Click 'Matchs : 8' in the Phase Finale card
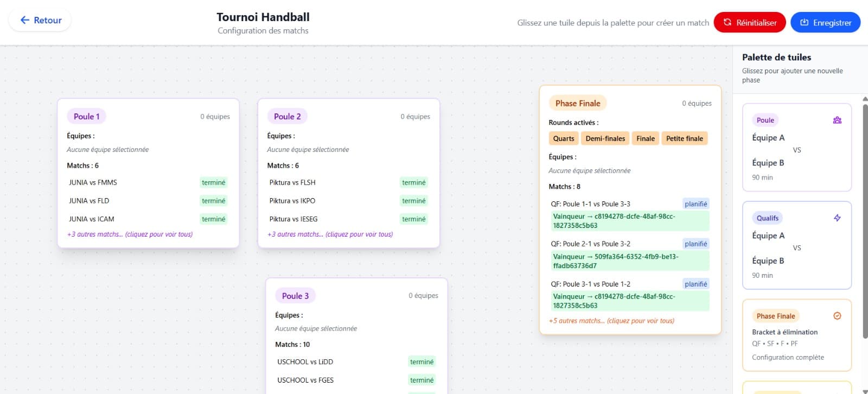This screenshot has height=394, width=868. coord(564,187)
